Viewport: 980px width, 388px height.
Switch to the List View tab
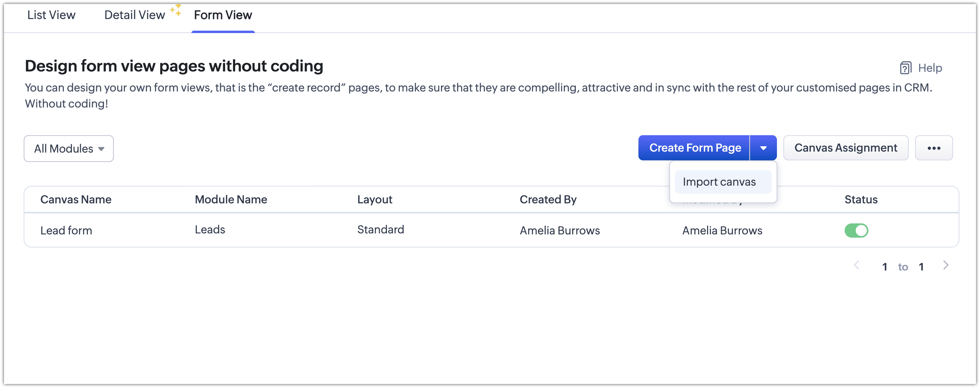point(51,15)
